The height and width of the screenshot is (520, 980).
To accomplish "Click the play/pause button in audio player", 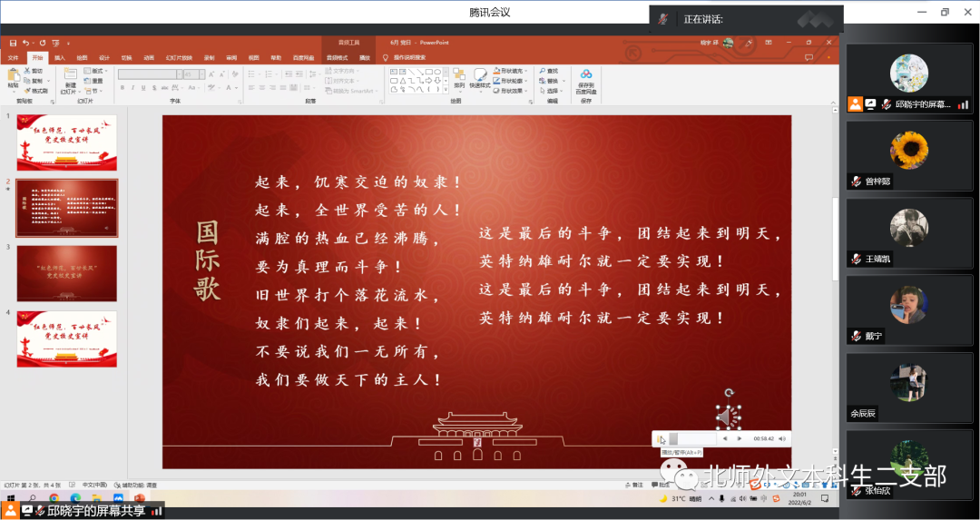I will tap(661, 439).
